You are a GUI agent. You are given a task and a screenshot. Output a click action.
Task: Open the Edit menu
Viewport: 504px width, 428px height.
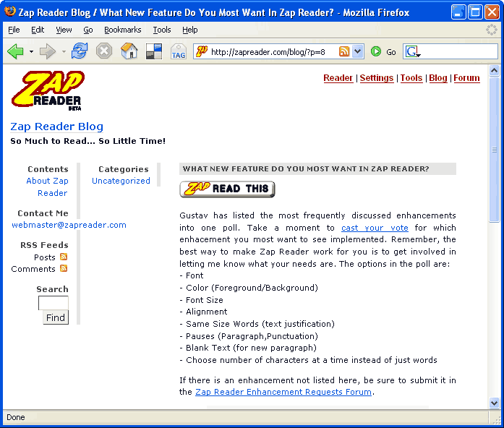tap(38, 30)
